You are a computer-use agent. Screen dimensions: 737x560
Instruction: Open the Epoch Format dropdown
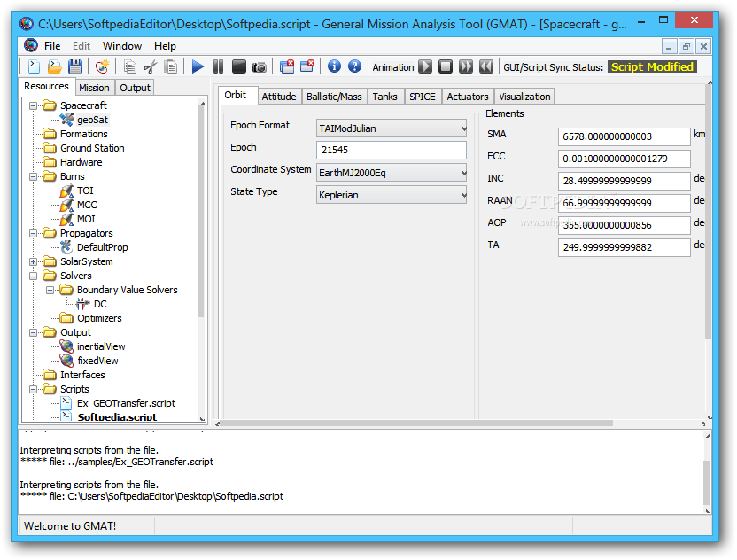[x=392, y=128]
